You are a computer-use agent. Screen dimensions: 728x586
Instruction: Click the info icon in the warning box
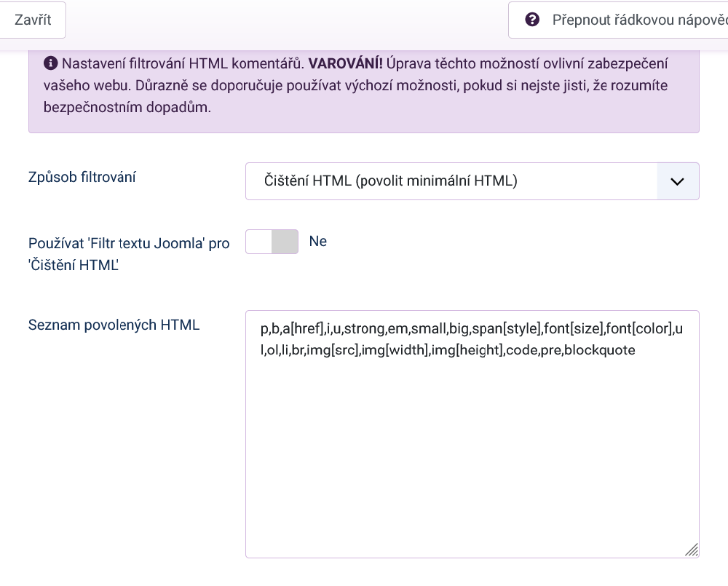(50, 63)
